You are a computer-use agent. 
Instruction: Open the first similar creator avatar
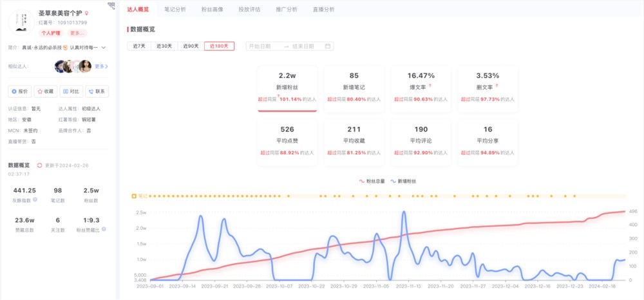[60, 66]
